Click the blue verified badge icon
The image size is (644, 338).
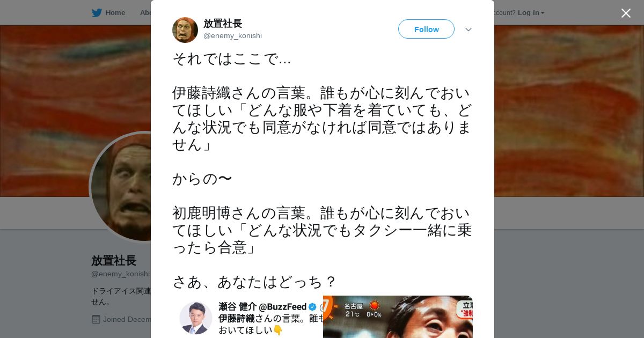(312, 307)
